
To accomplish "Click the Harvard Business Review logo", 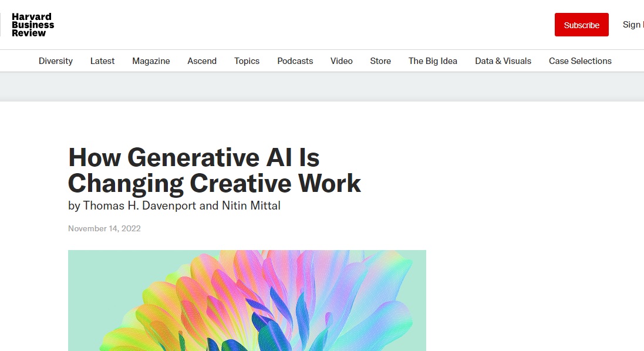I will [x=32, y=25].
